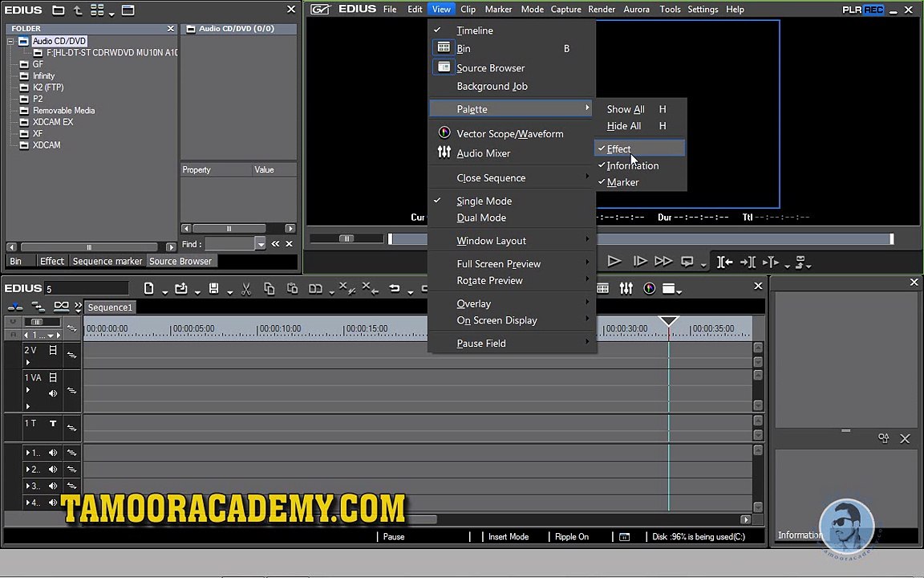Image resolution: width=924 pixels, height=578 pixels.
Task: Open the Palette submenu in View menu
Action: coord(512,109)
